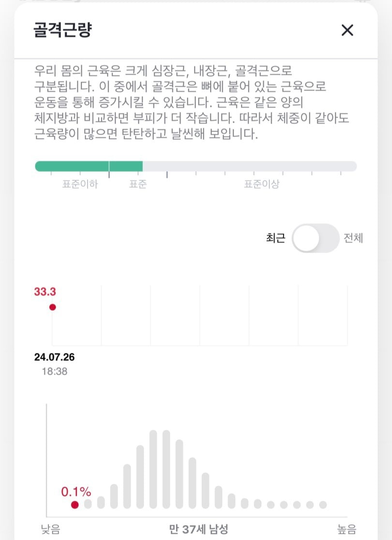
Task: Select the 표준이하 range label
Action: pyautogui.click(x=80, y=184)
